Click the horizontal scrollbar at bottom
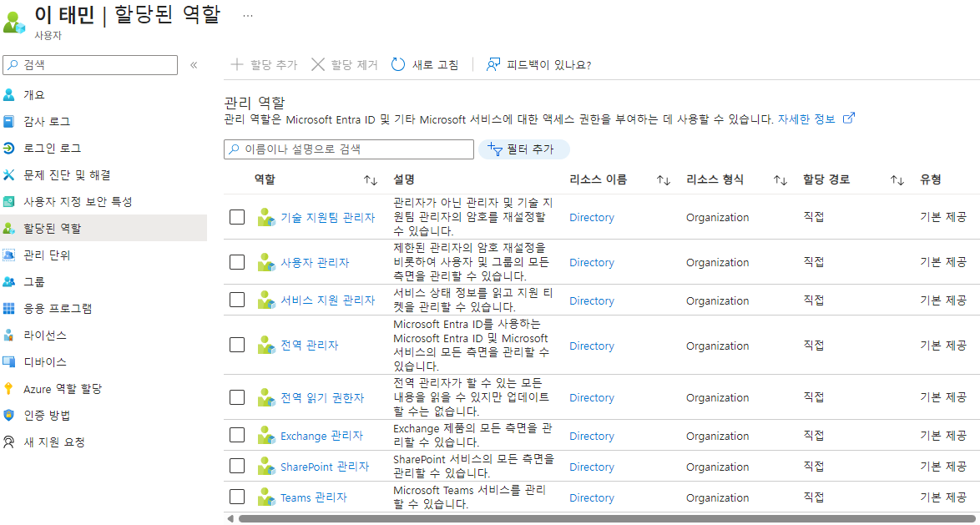This screenshot has height=525, width=980. [x=606, y=518]
